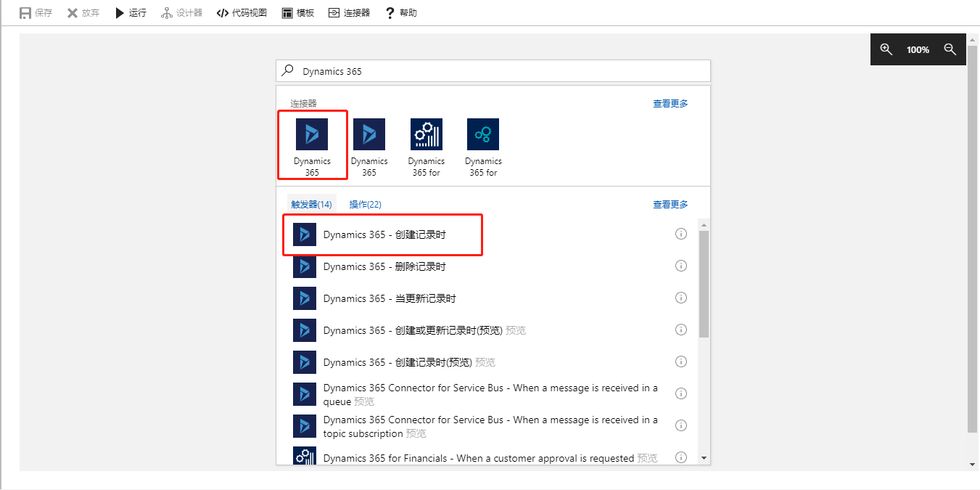Click icon of 创建记录时(预览) trigger row
The width and height of the screenshot is (980, 490).
(305, 362)
